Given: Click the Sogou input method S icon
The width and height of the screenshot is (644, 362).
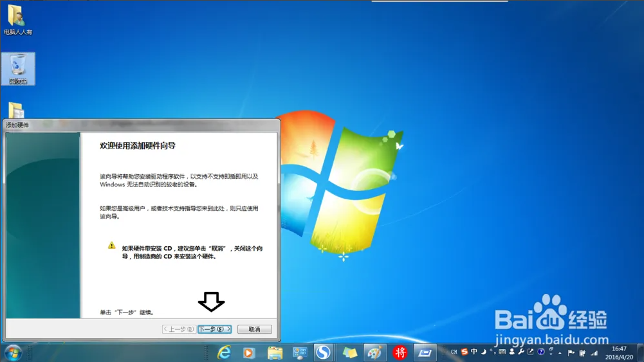Looking at the screenshot, I should click(x=464, y=352).
